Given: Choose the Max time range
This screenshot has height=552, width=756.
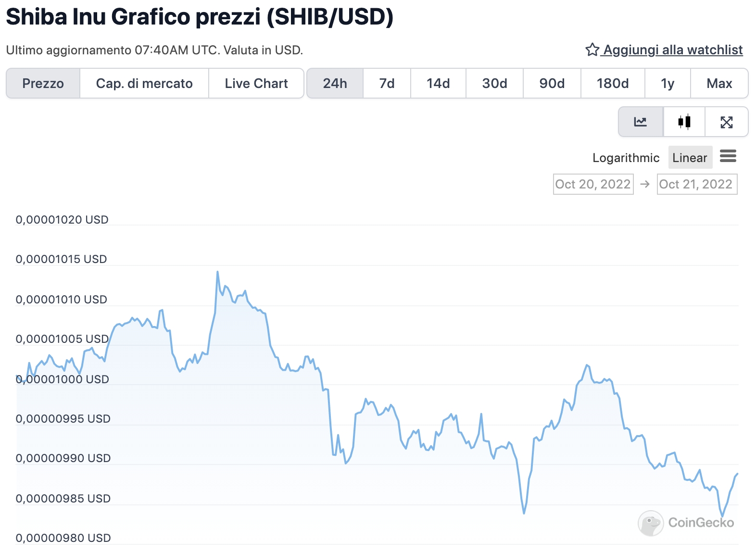Looking at the screenshot, I should (719, 83).
